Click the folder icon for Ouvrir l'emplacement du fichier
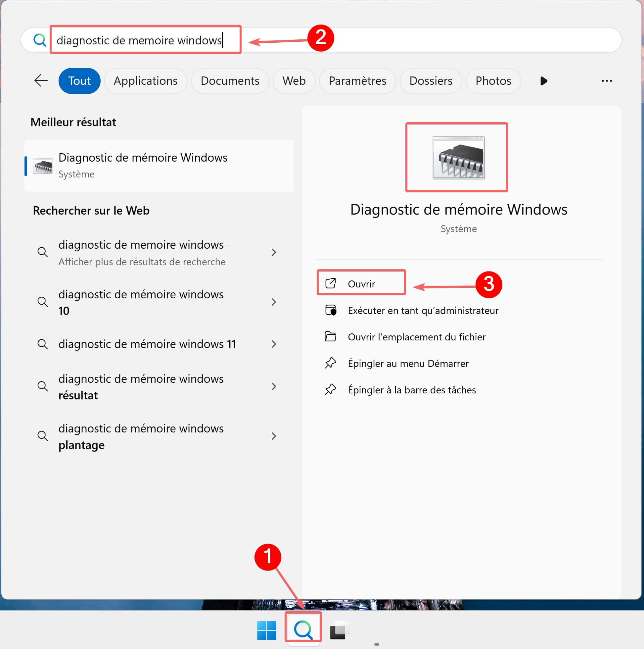Image resolution: width=644 pixels, height=649 pixels. (x=331, y=337)
